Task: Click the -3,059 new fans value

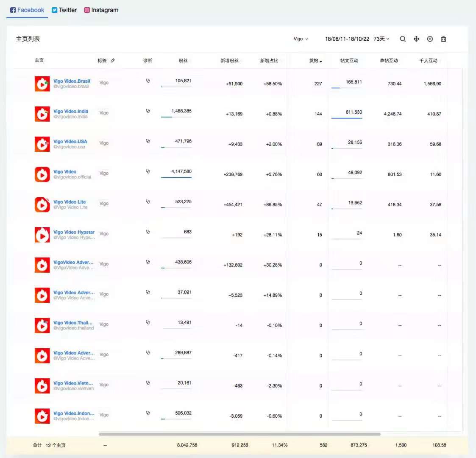Action: point(236,416)
